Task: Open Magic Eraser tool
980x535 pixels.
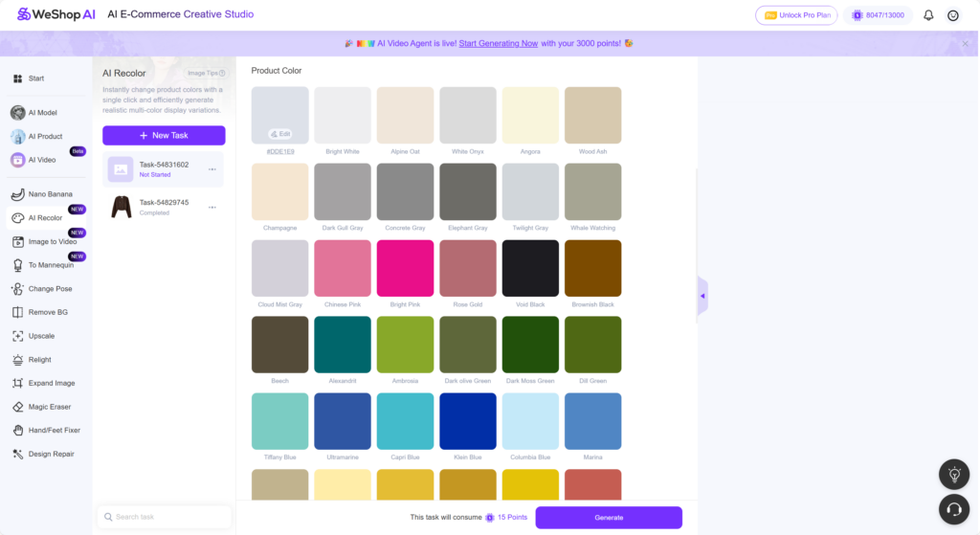Action: [x=41, y=407]
